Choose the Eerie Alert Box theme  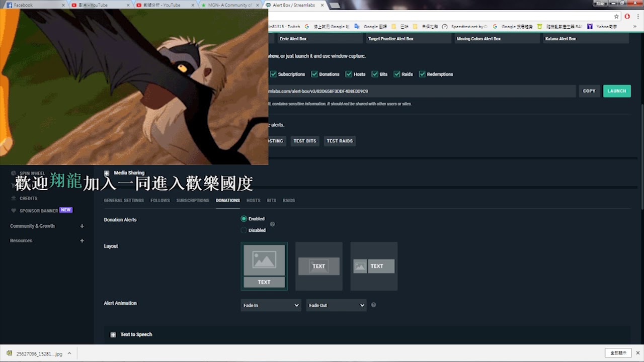pos(320,39)
